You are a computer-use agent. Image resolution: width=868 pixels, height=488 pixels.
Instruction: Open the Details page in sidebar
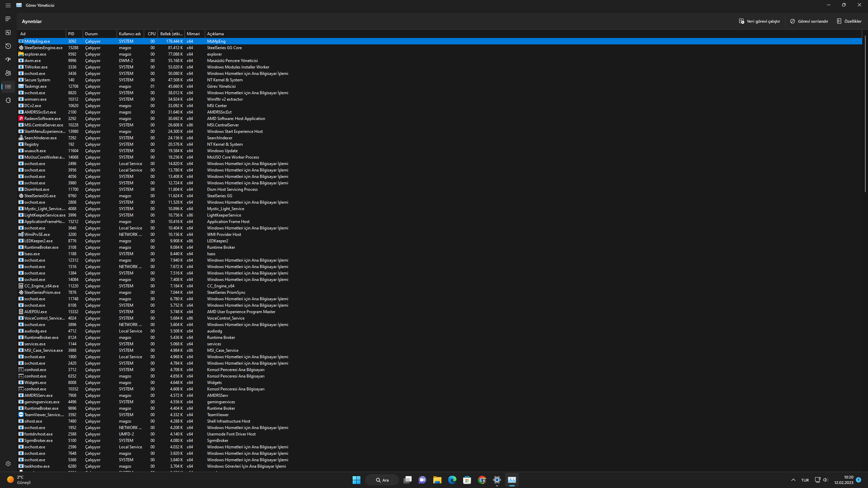point(8,87)
